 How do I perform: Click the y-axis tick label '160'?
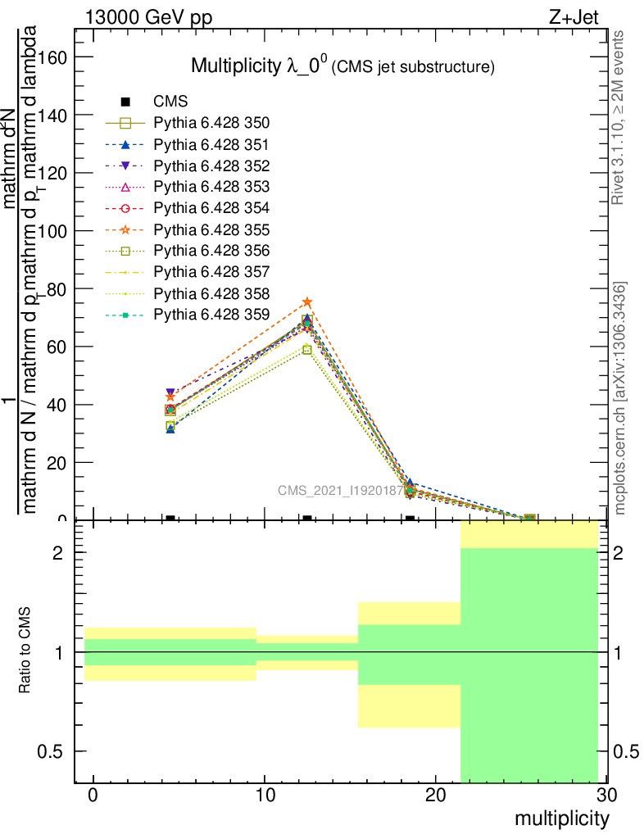pos(52,57)
